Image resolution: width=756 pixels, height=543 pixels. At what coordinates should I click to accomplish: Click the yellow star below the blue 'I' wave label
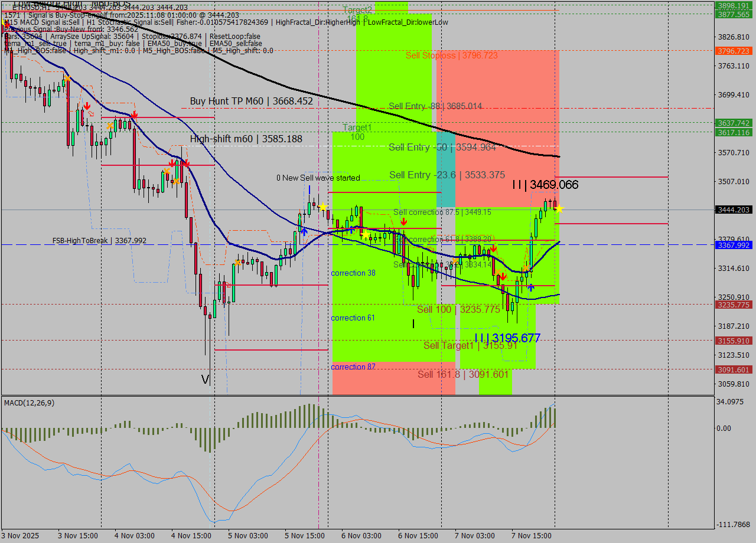coord(323,207)
